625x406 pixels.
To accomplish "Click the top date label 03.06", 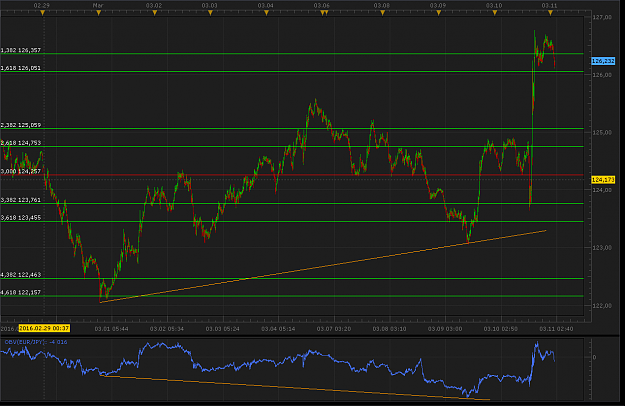I will [x=321, y=6].
